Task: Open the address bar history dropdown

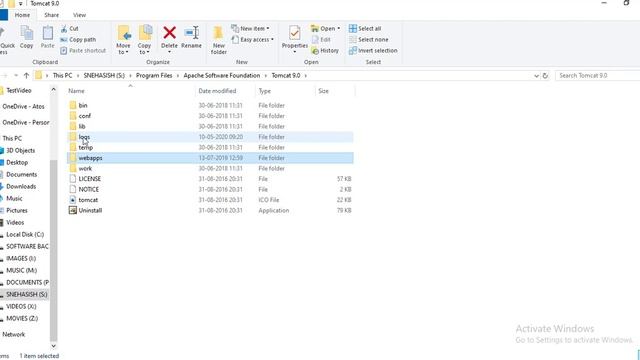Action: tap(536, 76)
